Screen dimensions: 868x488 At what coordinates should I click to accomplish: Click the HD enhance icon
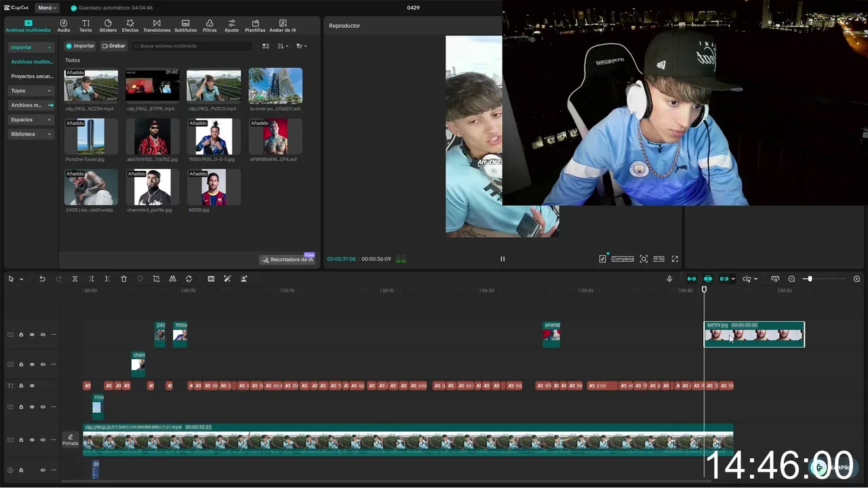[x=211, y=279]
